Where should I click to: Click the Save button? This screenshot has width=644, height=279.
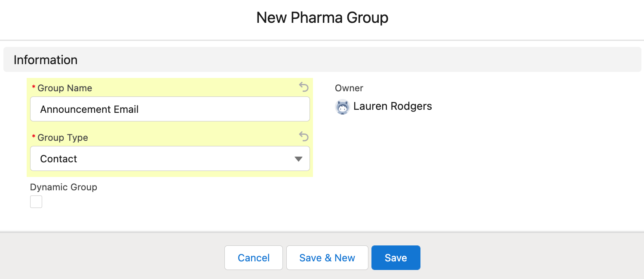click(396, 257)
